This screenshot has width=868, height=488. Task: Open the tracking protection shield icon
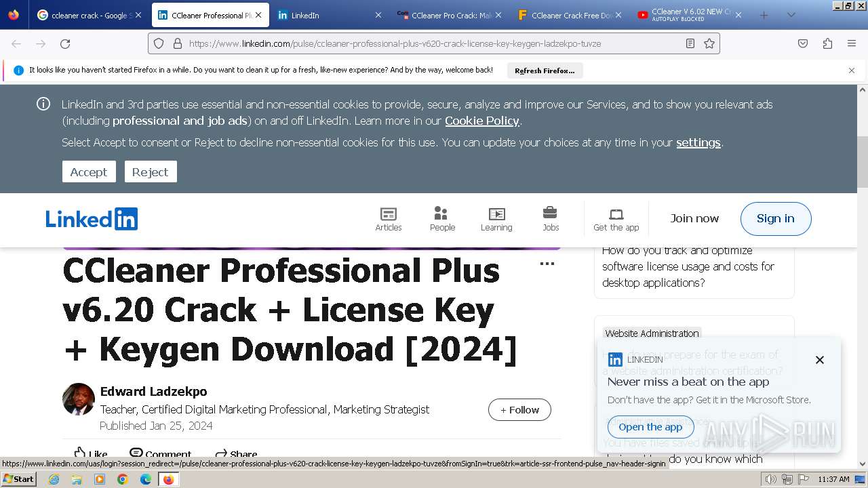tap(159, 43)
